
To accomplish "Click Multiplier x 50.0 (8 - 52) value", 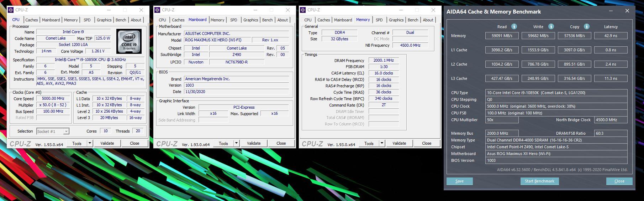I will [53, 105].
